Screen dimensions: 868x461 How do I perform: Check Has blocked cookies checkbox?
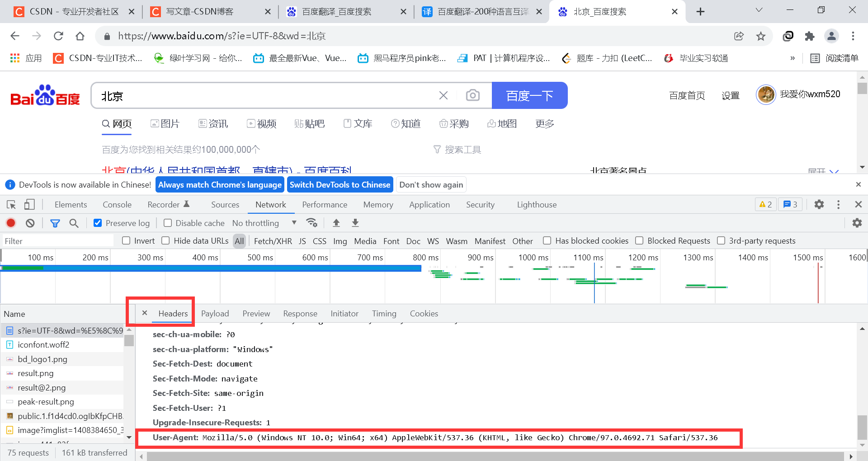pyautogui.click(x=547, y=240)
